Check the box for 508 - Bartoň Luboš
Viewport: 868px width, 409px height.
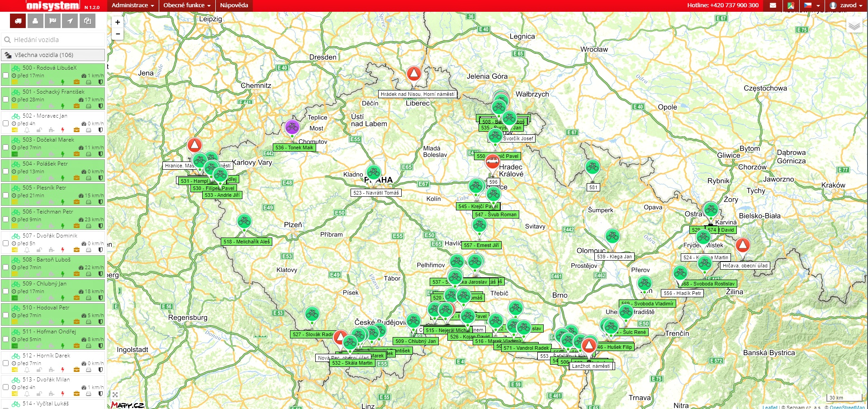6,267
